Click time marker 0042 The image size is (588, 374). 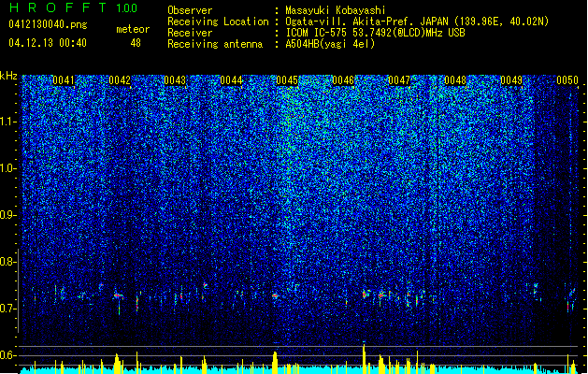point(120,80)
